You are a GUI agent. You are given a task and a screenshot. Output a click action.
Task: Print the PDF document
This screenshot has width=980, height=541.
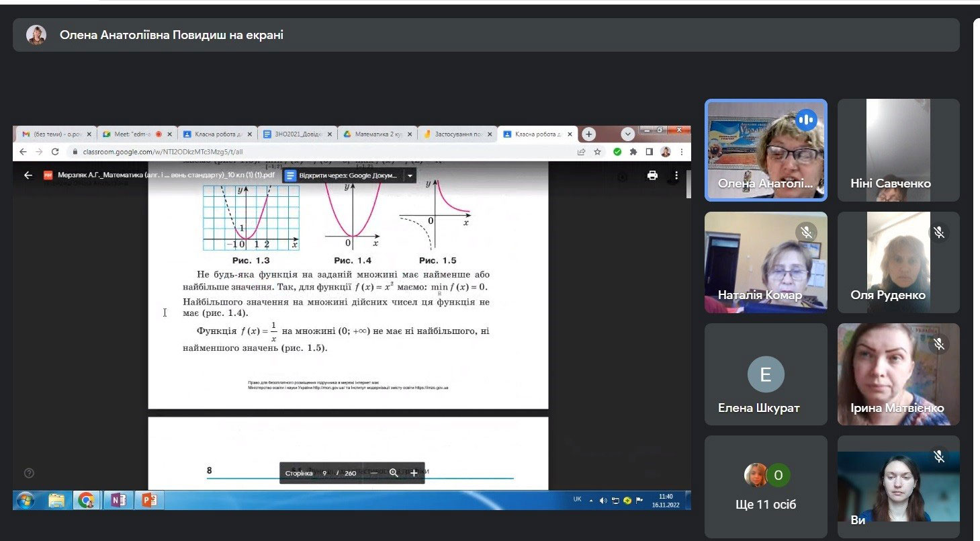coord(652,175)
